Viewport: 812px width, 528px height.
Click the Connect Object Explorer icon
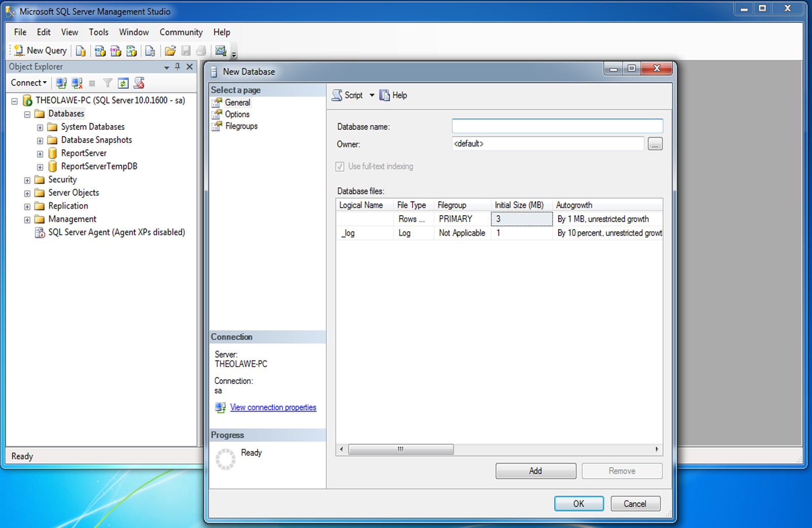tap(61, 83)
